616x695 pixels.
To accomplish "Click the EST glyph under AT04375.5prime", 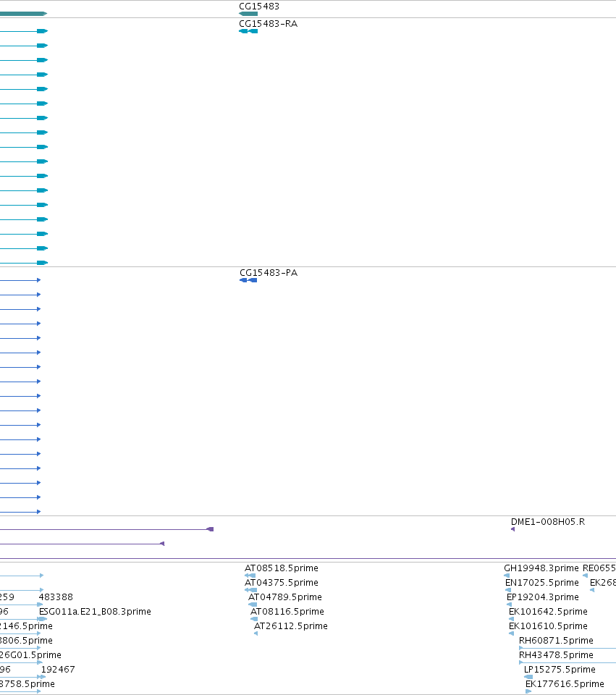I will pyautogui.click(x=251, y=590).
